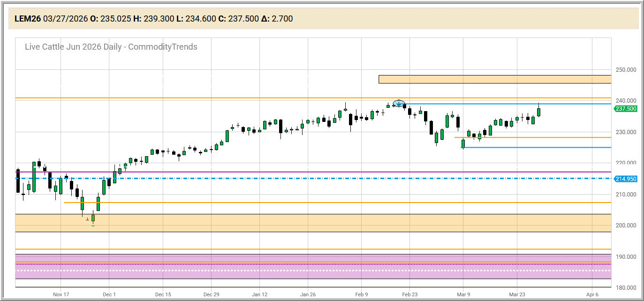Select the green 237.500 current price tag
This screenshot has width=644, height=301.
[x=626, y=109]
